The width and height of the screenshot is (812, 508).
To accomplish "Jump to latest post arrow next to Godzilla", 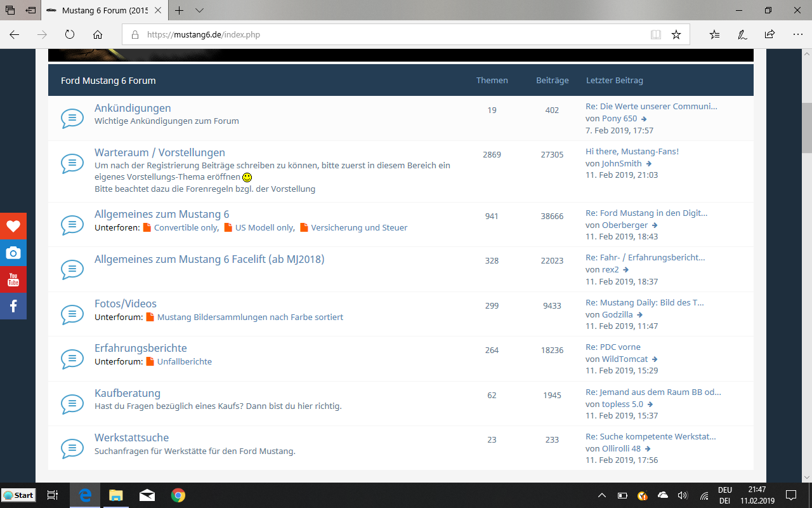I will (x=640, y=315).
